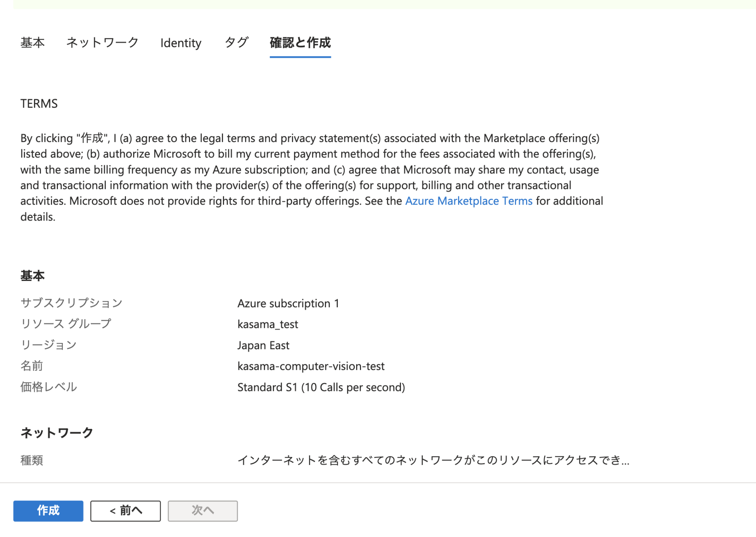Screen dimensions: 756x537
Task: Open the Azure Marketplace Terms link
Action: click(469, 201)
